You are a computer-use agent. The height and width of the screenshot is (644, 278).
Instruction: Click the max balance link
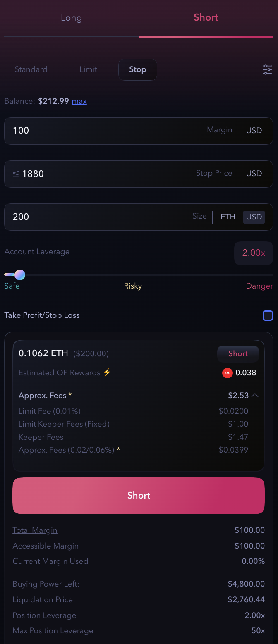tap(79, 101)
